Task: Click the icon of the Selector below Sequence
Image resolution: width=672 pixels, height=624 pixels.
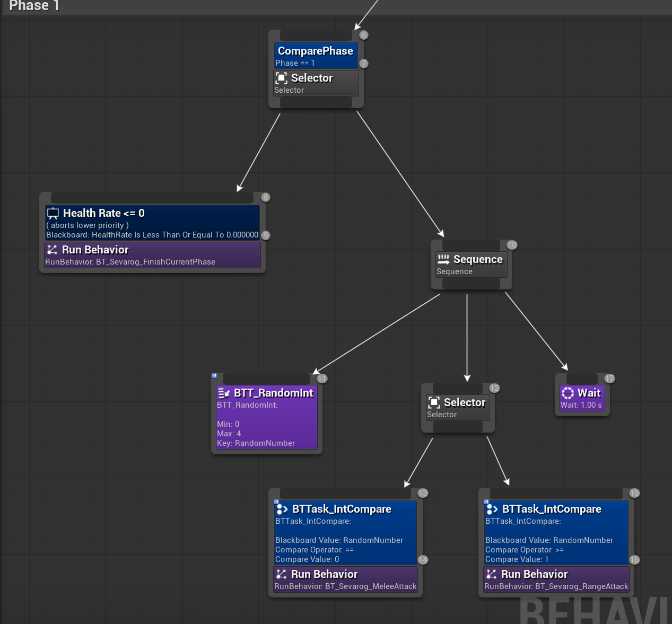Action: tap(434, 402)
